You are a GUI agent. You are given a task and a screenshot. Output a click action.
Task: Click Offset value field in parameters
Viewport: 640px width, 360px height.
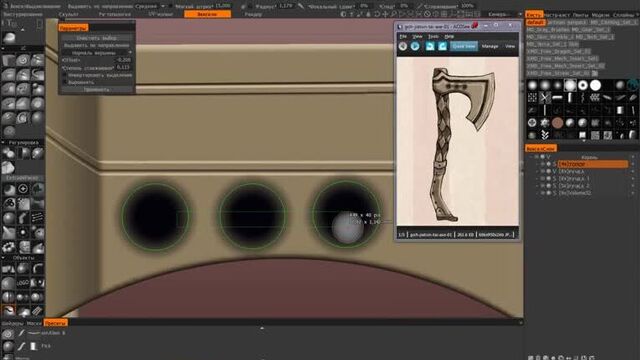pyautogui.click(x=124, y=60)
